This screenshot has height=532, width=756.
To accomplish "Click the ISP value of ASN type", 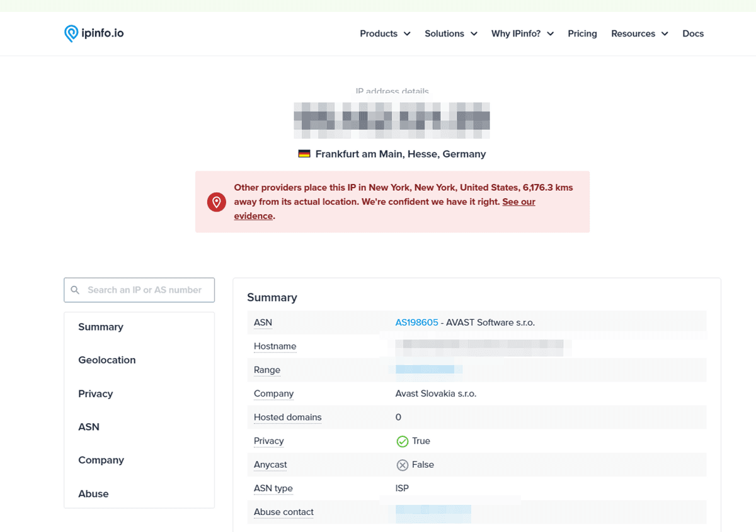I will 402,488.
